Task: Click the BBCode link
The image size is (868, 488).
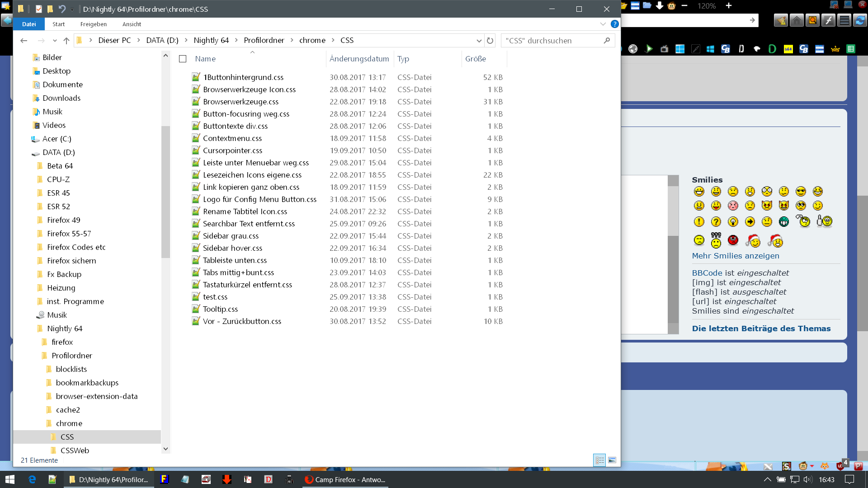Action: click(x=707, y=273)
